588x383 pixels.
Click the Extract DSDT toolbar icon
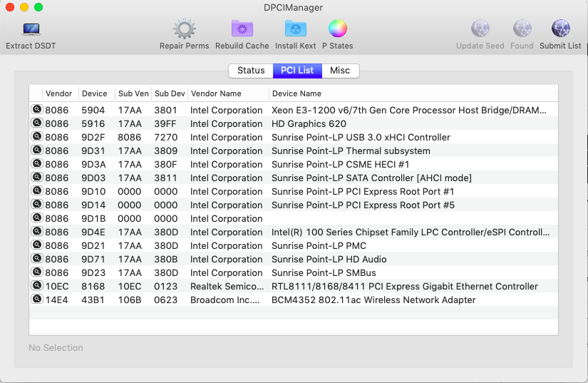coord(31,30)
